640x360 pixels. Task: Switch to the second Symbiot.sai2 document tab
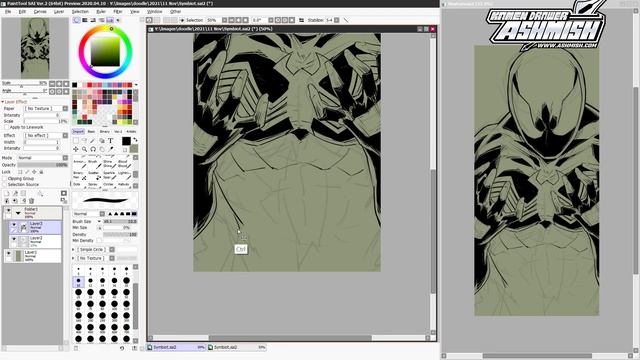tap(237, 347)
